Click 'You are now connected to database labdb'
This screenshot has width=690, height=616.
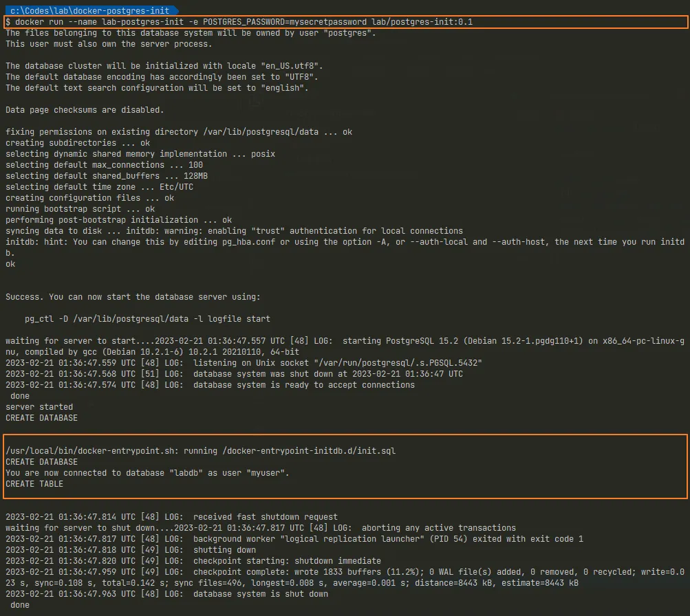147,473
